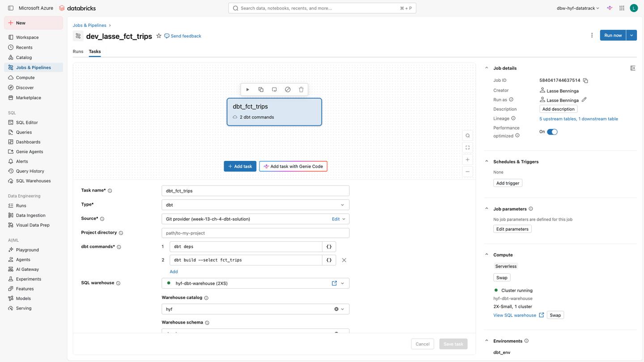Zoom in on the task canvas

[x=468, y=160]
